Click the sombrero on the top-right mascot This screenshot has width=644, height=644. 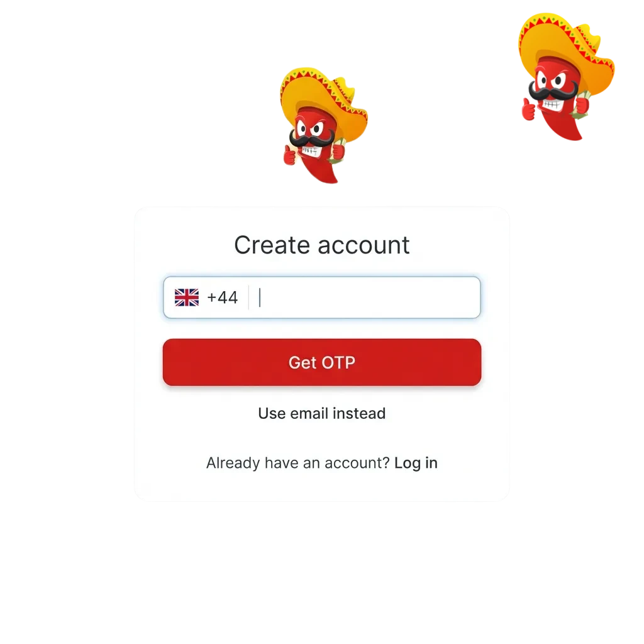tap(566, 49)
